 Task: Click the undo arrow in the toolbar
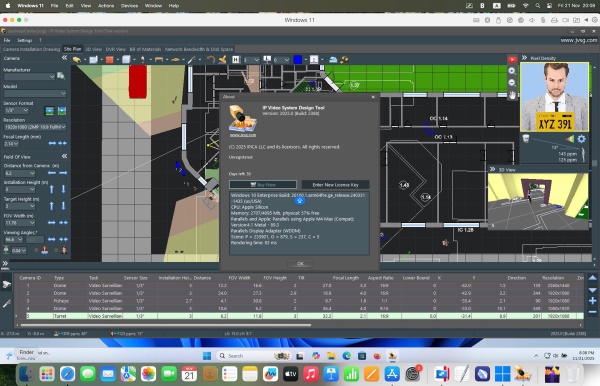click(x=210, y=60)
